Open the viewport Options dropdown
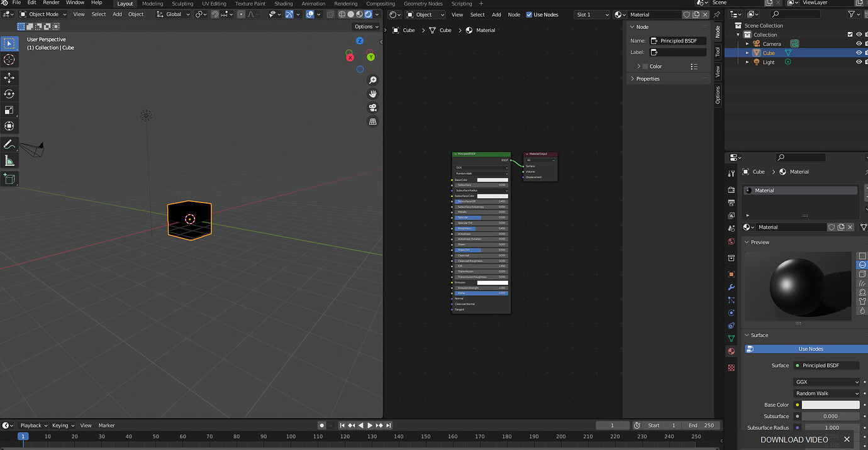The width and height of the screenshot is (868, 450). (367, 26)
